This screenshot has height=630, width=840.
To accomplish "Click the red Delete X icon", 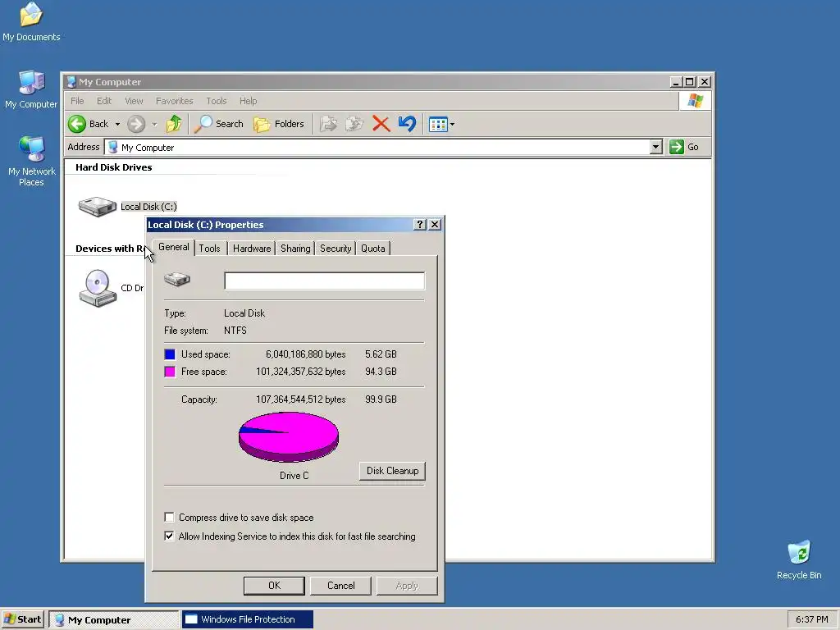I will pyautogui.click(x=381, y=124).
